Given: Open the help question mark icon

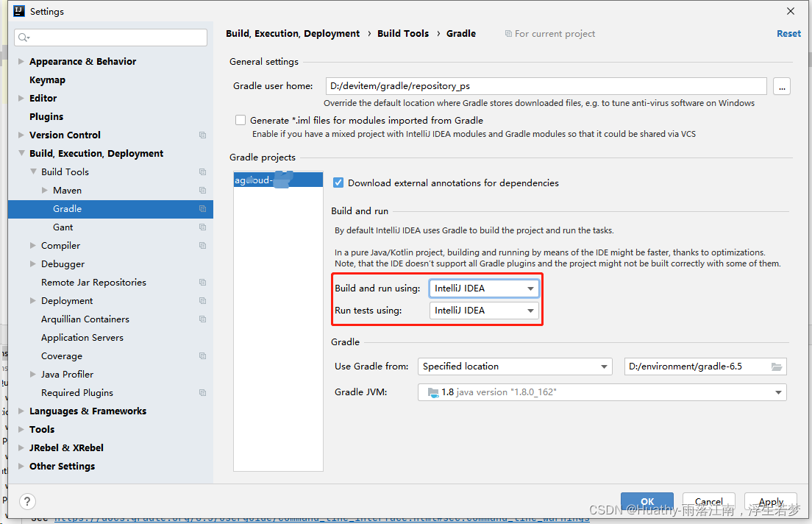Looking at the screenshot, I should (x=27, y=501).
